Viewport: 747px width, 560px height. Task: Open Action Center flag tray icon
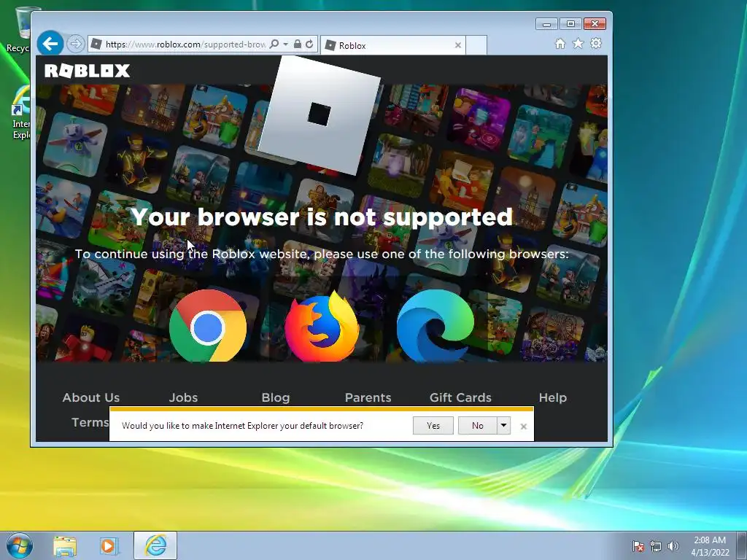click(x=638, y=546)
